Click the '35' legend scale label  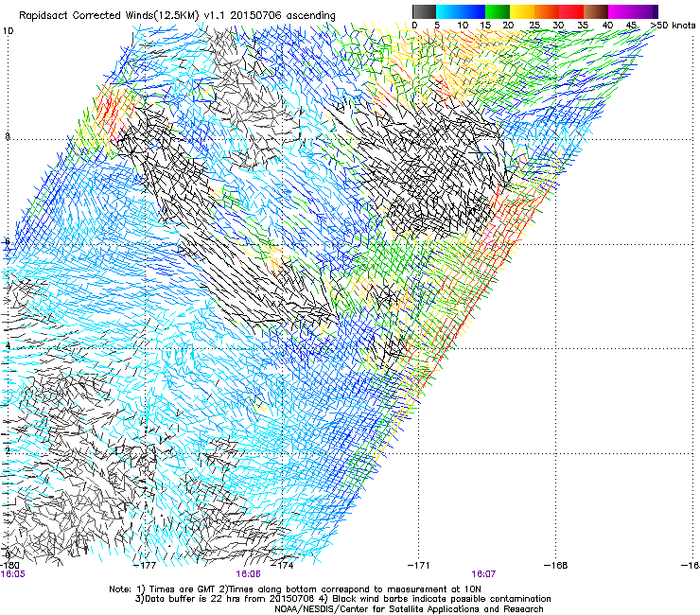[x=583, y=25]
